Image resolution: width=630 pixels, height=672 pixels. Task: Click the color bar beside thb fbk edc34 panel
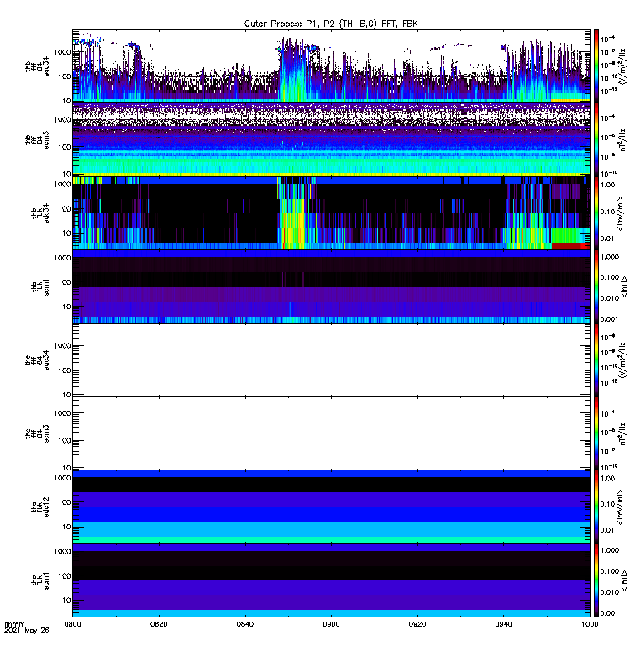click(x=596, y=213)
